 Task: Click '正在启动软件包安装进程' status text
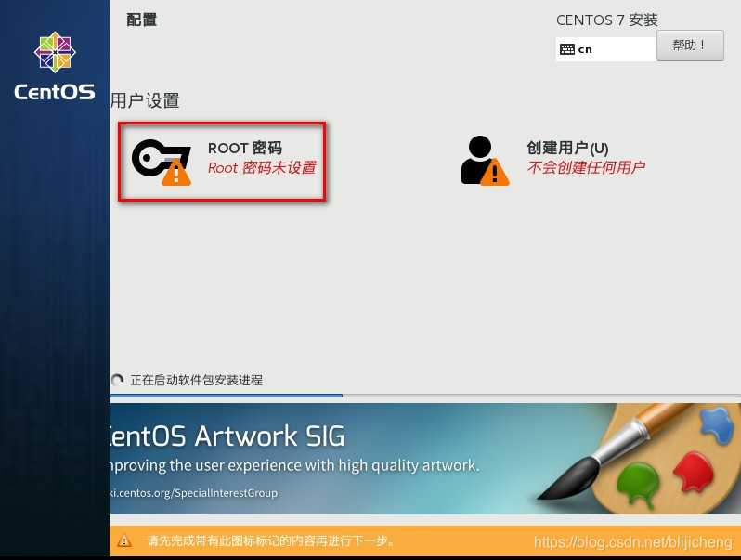pos(197,380)
